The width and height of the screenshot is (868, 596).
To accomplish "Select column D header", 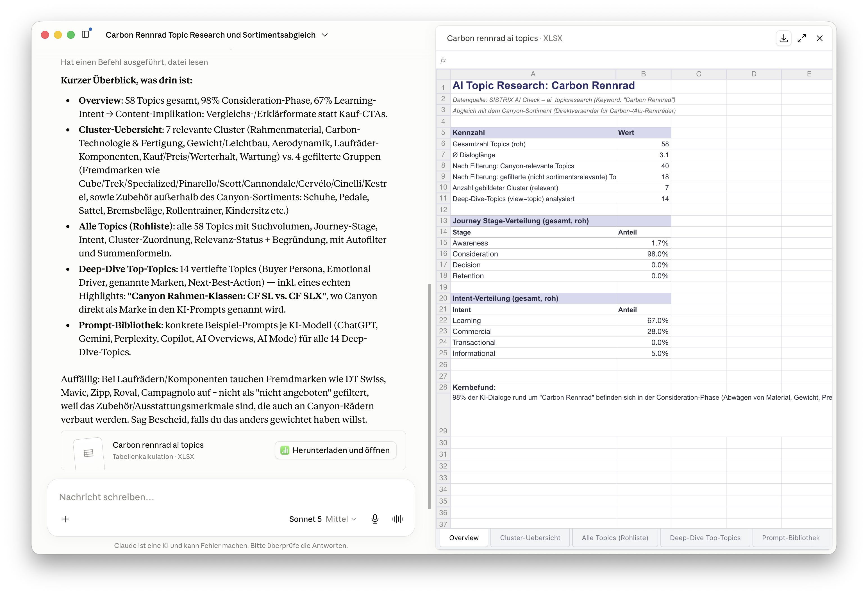I will click(754, 74).
